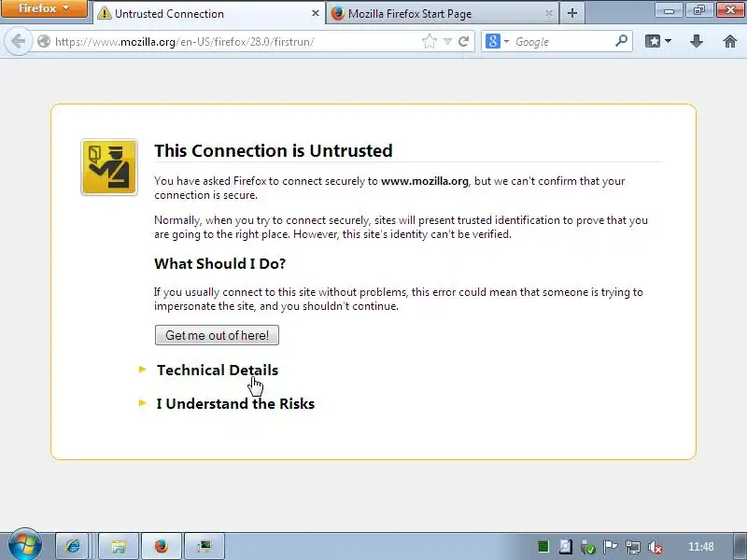Click the search magnifier icon

tap(621, 41)
